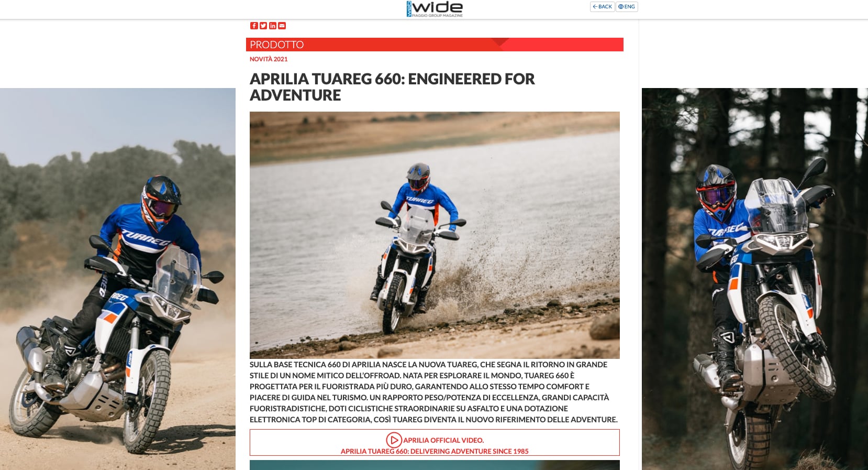
Task: Click the Aprilia Tuareg 660 article headline
Action: (392, 86)
